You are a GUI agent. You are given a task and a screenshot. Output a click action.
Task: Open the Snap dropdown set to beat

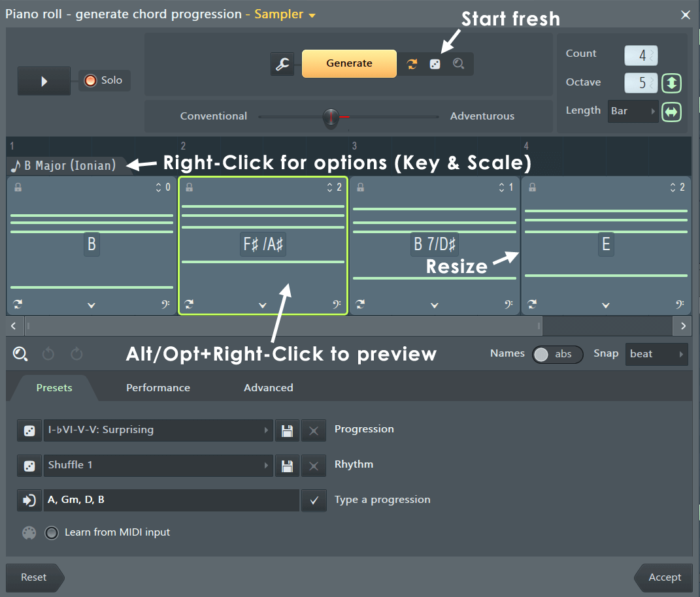(656, 354)
